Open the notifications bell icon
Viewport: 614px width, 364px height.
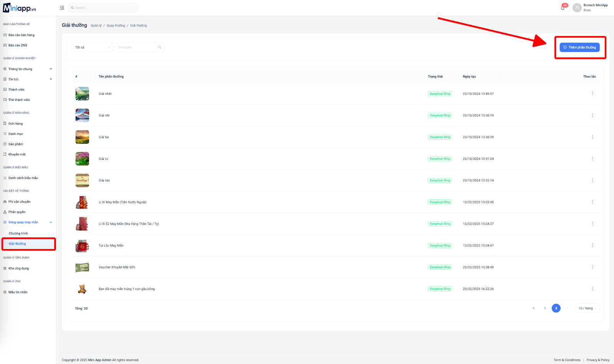tap(563, 8)
